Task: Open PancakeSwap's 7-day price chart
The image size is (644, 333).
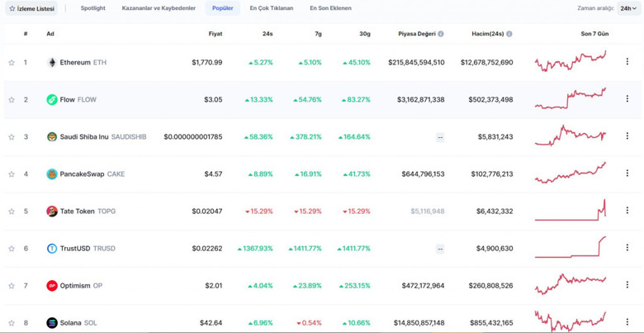Action: click(x=571, y=173)
